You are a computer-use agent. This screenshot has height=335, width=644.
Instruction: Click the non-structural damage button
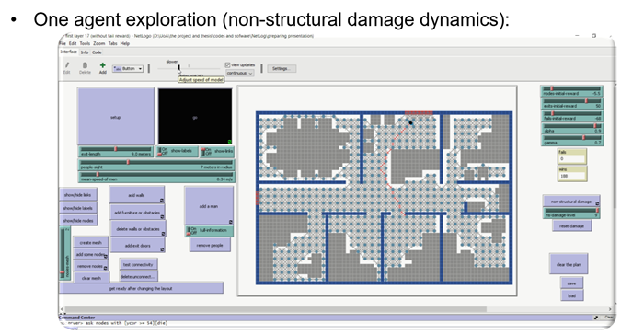[571, 202]
